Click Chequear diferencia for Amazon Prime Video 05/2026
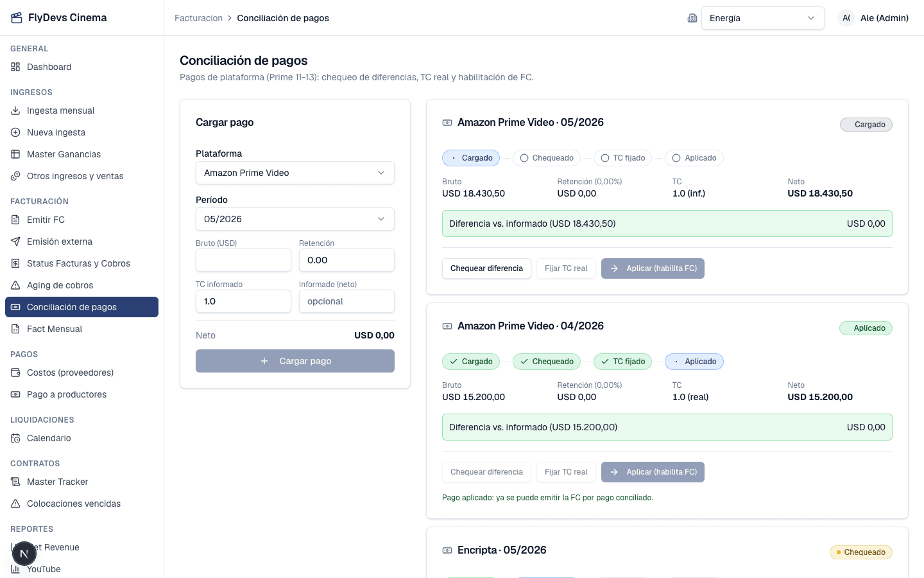The width and height of the screenshot is (924, 578). click(486, 268)
